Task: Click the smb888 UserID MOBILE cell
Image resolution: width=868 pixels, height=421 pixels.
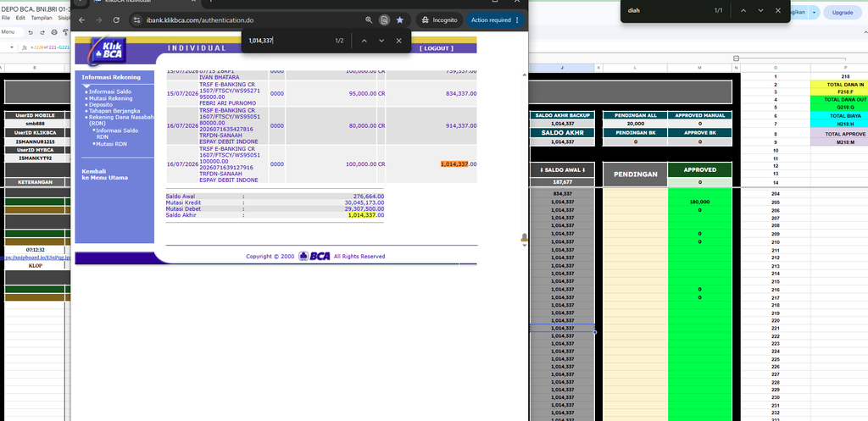Action: (36, 124)
